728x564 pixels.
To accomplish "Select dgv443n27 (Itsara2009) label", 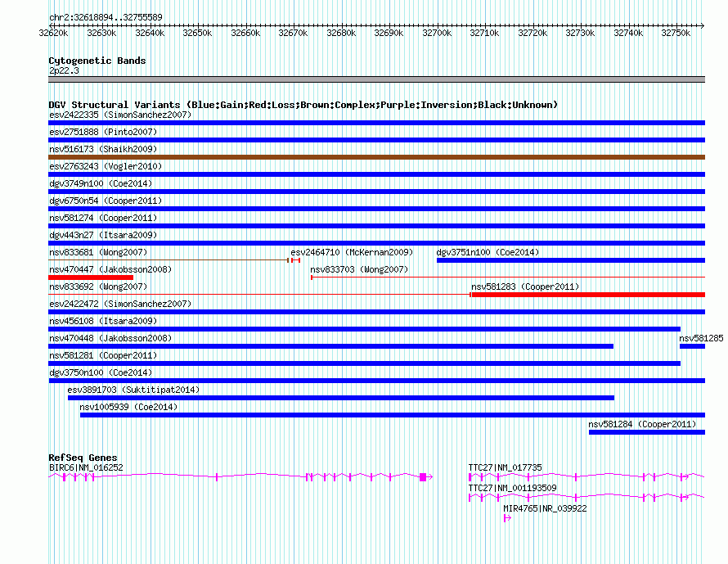I will (x=103, y=235).
